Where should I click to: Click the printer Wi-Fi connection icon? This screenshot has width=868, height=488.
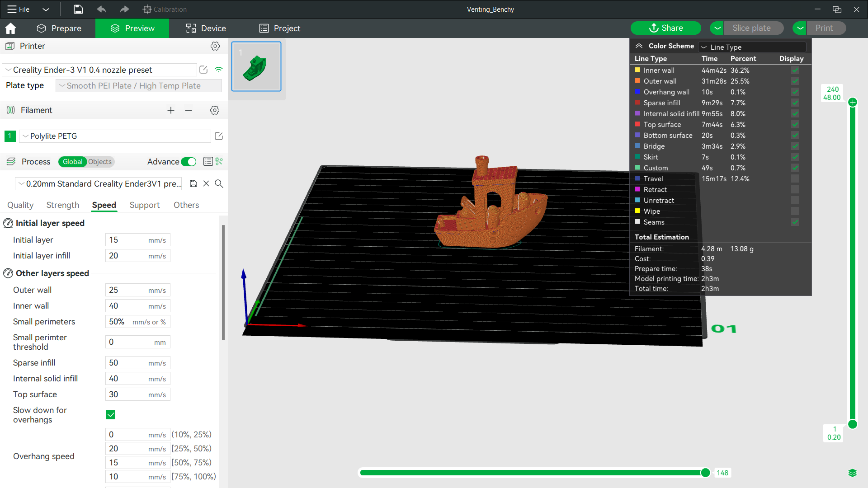click(x=219, y=70)
